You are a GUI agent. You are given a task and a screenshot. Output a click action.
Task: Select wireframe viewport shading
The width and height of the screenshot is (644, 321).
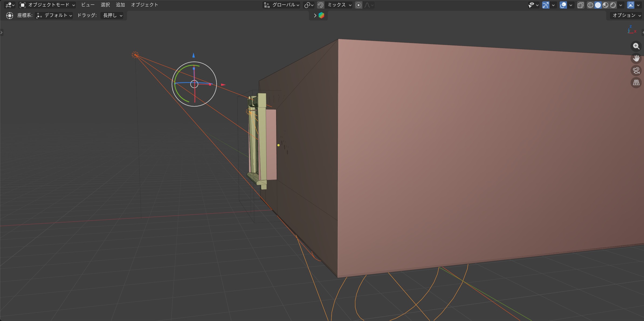(590, 5)
